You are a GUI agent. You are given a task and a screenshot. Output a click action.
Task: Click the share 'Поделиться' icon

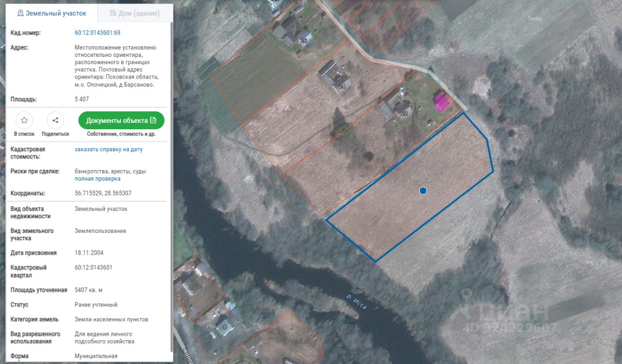click(55, 120)
